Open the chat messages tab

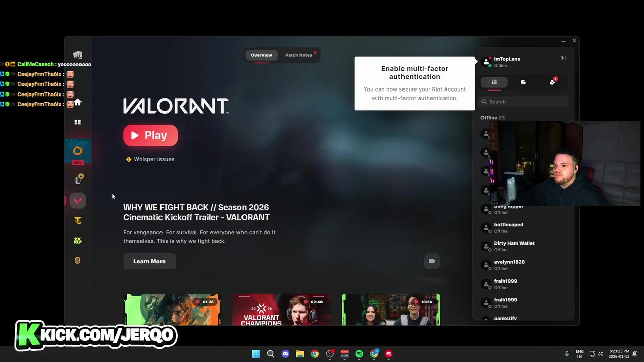523,82
